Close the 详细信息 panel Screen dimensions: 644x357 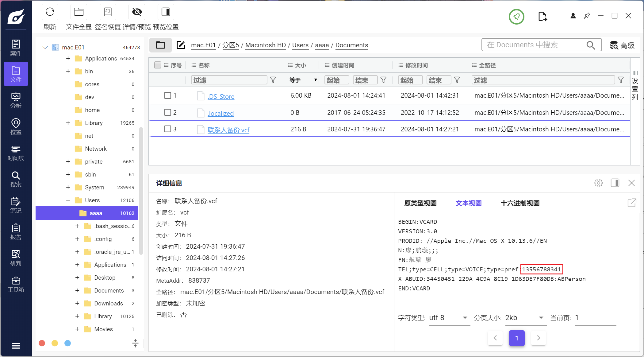[x=631, y=183]
